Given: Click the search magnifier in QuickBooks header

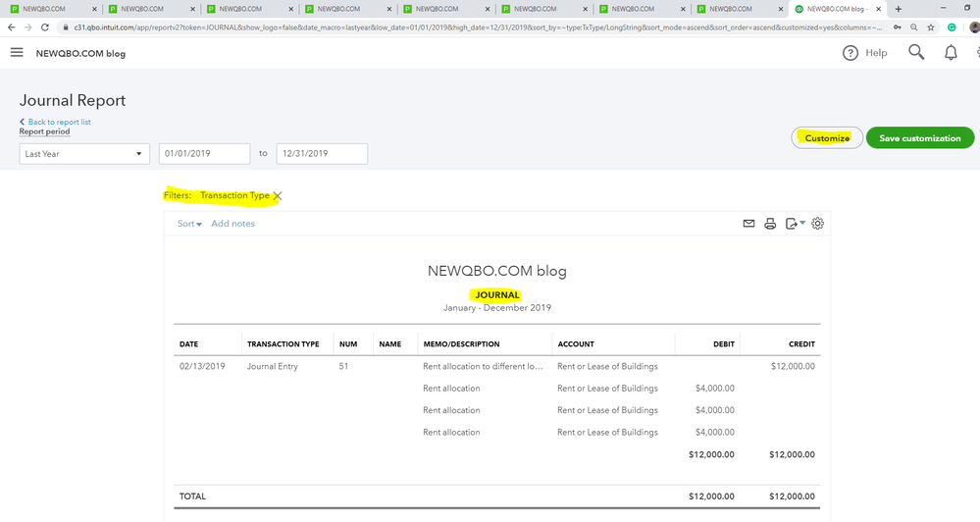Looking at the screenshot, I should (916, 53).
